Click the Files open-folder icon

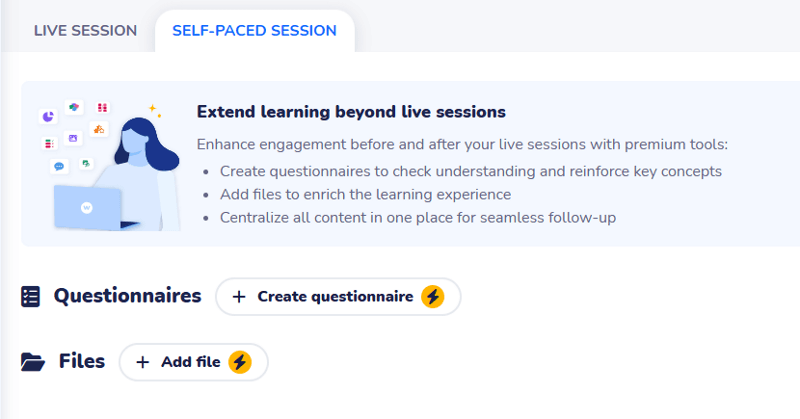(33, 362)
